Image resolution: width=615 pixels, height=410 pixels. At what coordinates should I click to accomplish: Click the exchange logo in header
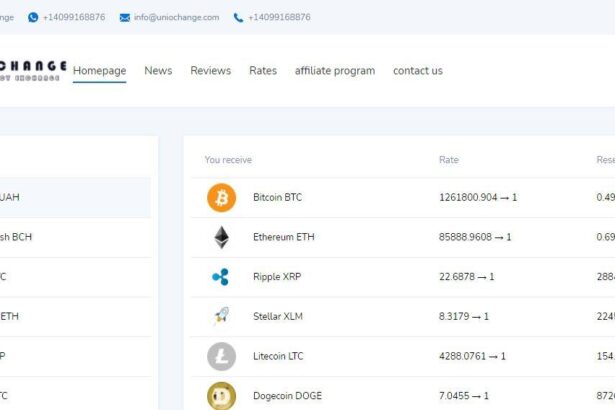click(33, 71)
